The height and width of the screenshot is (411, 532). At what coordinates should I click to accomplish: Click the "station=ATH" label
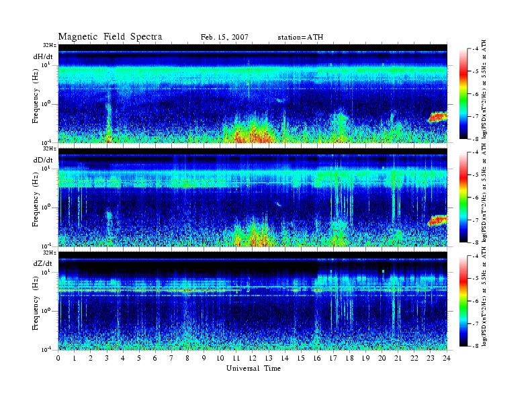coord(300,38)
